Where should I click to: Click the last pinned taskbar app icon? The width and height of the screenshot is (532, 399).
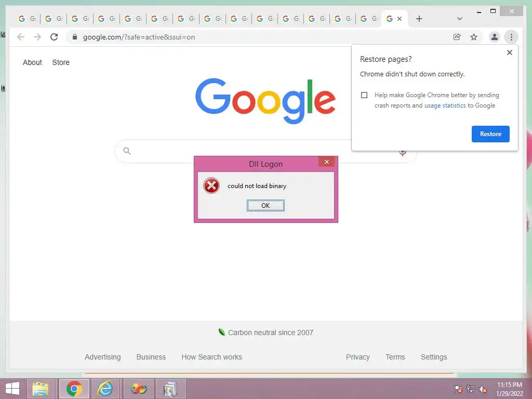[170, 389]
